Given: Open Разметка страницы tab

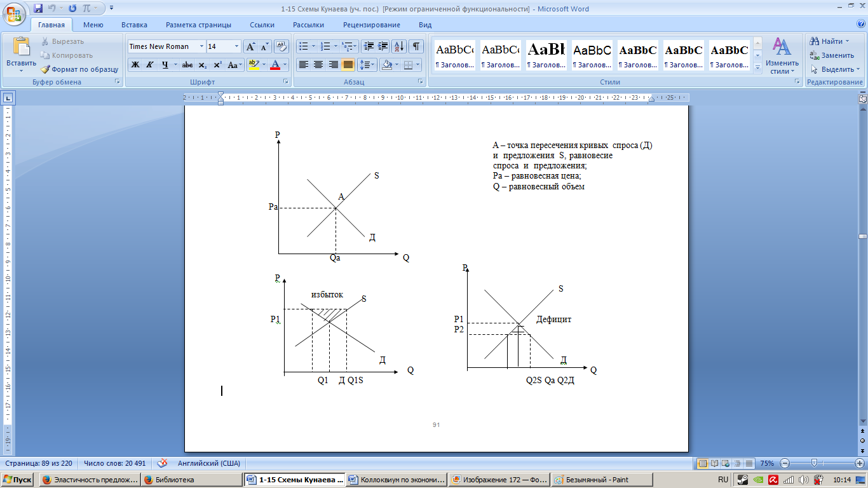Looking at the screenshot, I should click(198, 25).
